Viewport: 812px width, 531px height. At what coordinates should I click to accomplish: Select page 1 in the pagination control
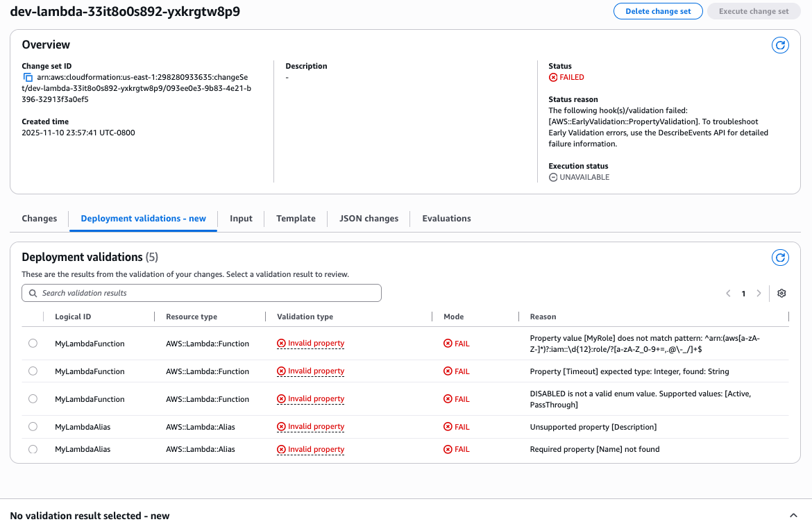click(x=743, y=293)
